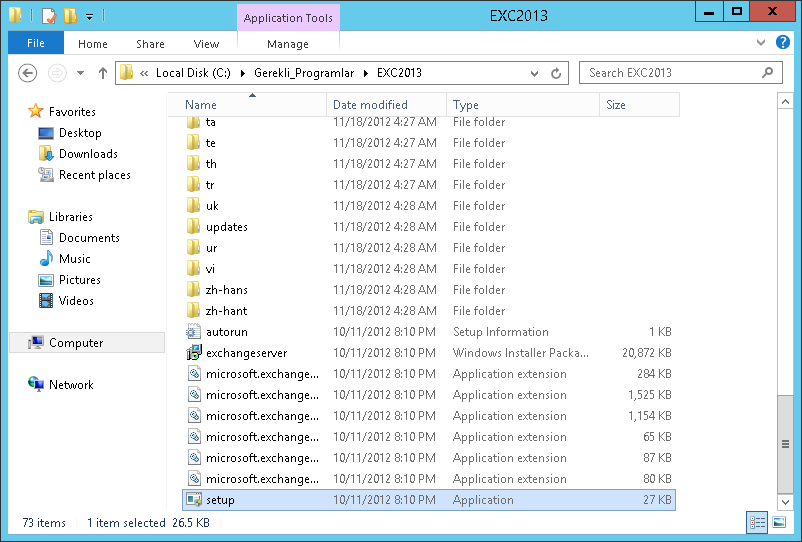802x542 pixels.
Task: Select the uk folder icon
Action: coord(193,206)
